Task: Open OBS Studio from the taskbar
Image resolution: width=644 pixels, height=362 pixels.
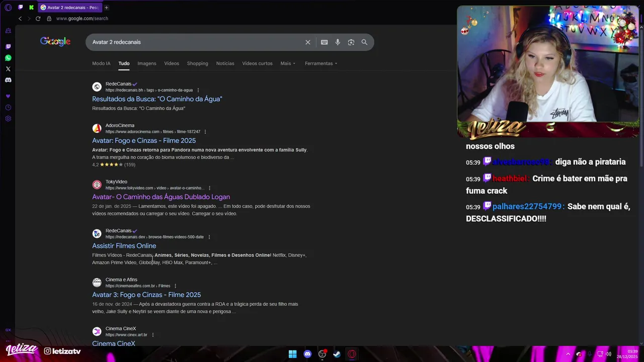Action: tap(323, 354)
